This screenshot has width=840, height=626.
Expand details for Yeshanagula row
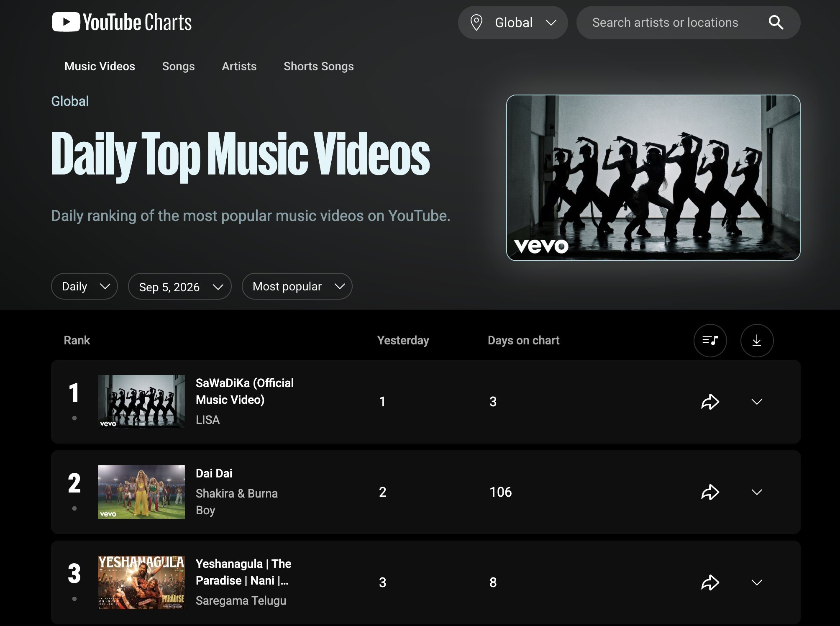tap(757, 582)
